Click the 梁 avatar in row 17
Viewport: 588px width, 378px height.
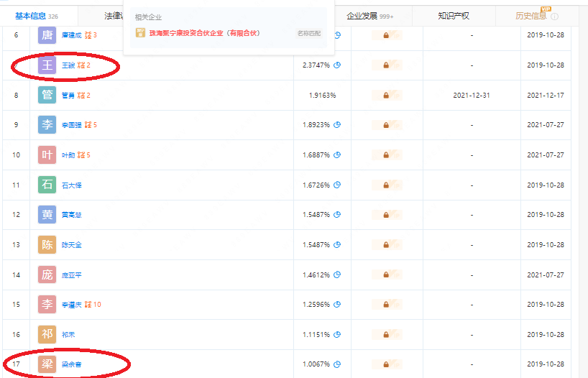(x=47, y=364)
